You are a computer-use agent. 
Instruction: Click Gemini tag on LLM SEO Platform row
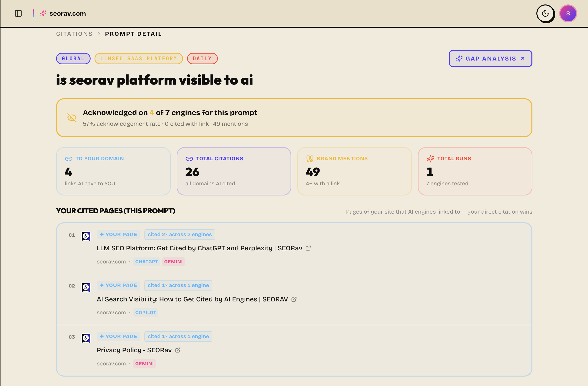(173, 262)
